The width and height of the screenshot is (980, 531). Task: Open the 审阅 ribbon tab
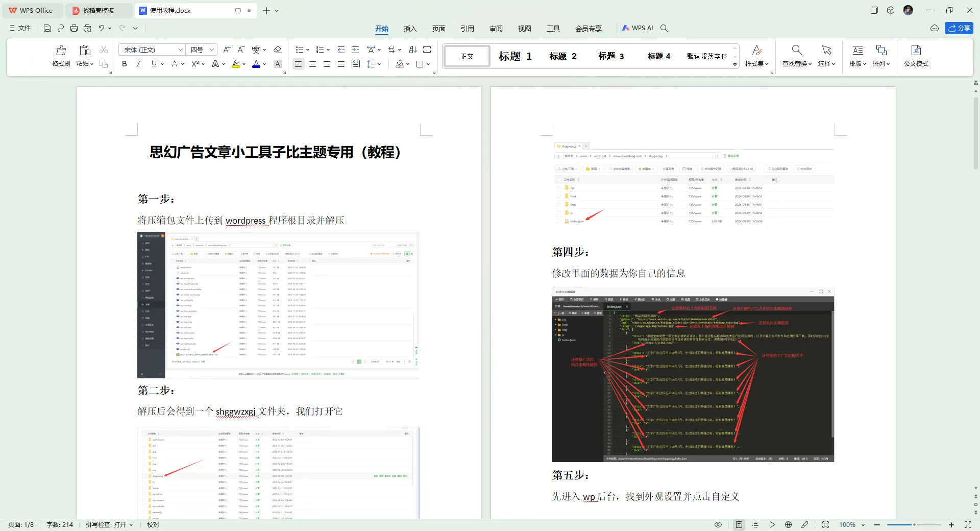[496, 29]
